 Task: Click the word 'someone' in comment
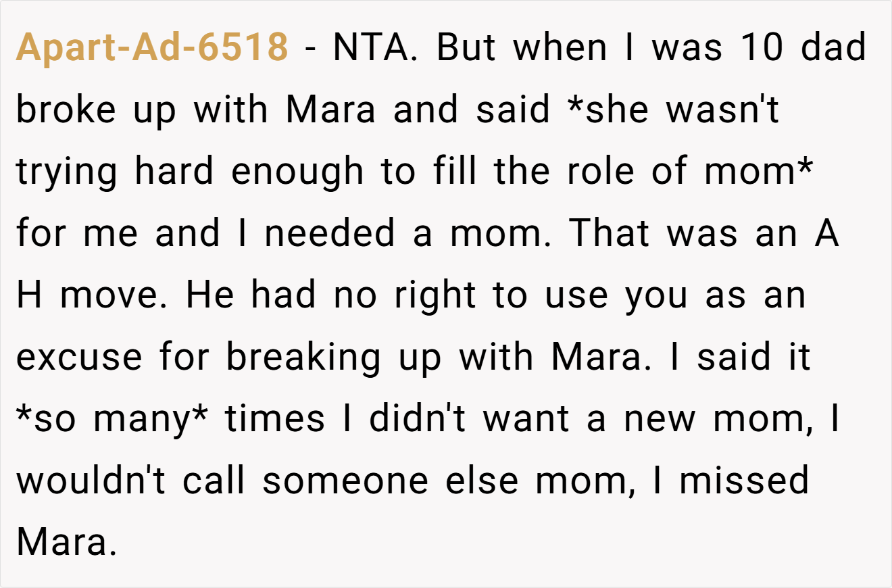point(345,483)
